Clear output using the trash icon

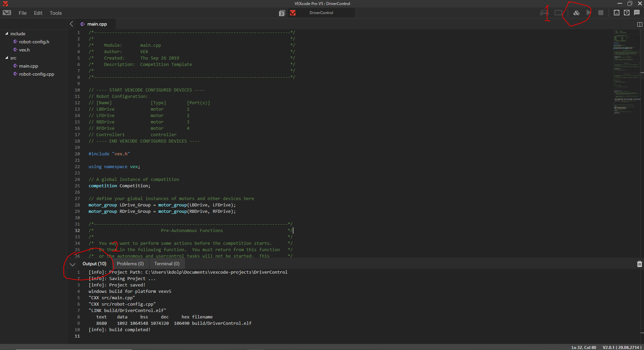[639, 264]
